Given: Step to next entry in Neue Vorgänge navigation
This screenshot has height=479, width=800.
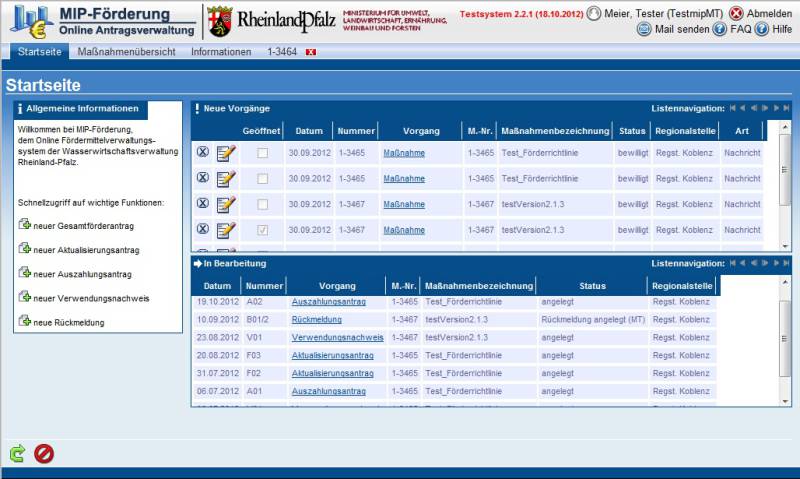Looking at the screenshot, I should pyautogui.click(x=765, y=108).
